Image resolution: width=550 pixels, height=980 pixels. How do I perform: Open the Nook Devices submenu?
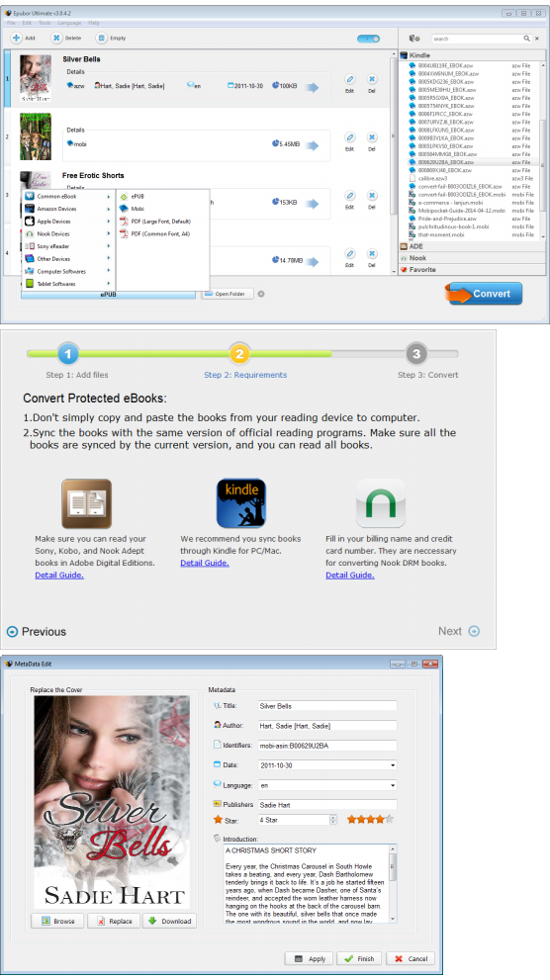[x=67, y=233]
